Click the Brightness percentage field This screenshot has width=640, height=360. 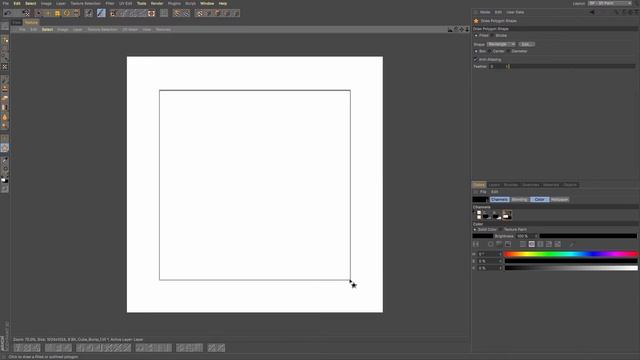[526, 236]
